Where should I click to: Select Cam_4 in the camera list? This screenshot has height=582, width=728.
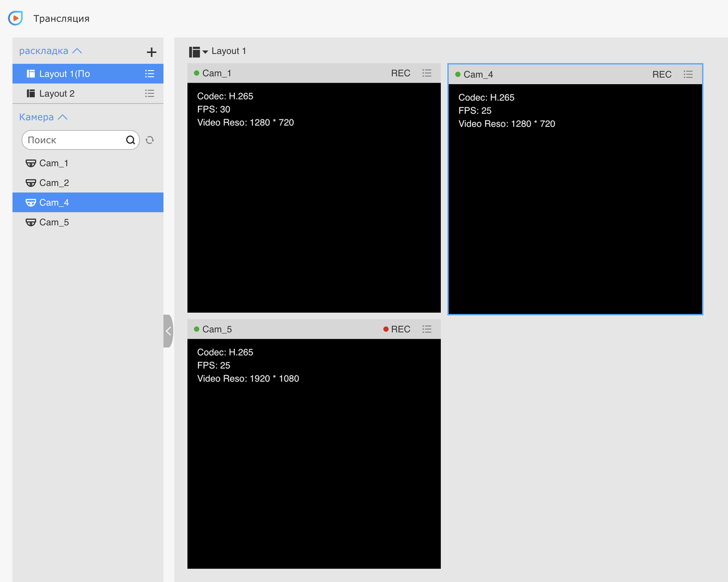pos(88,203)
